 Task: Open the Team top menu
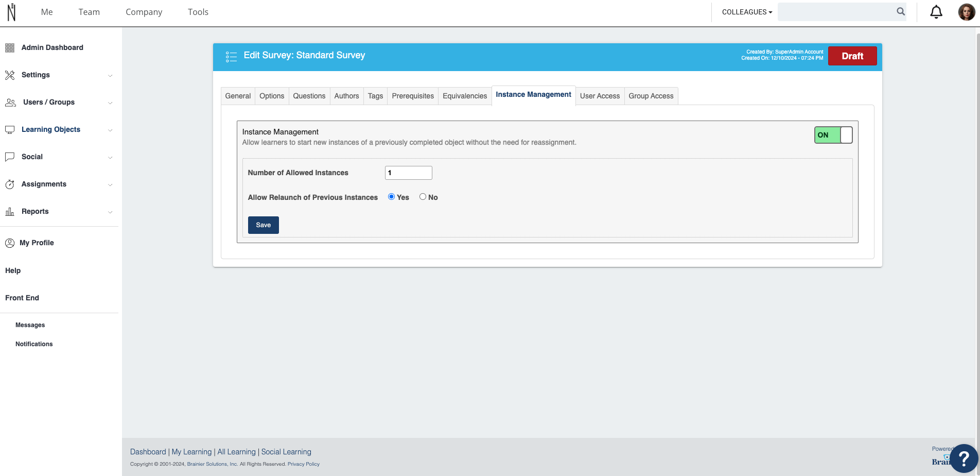point(89,12)
